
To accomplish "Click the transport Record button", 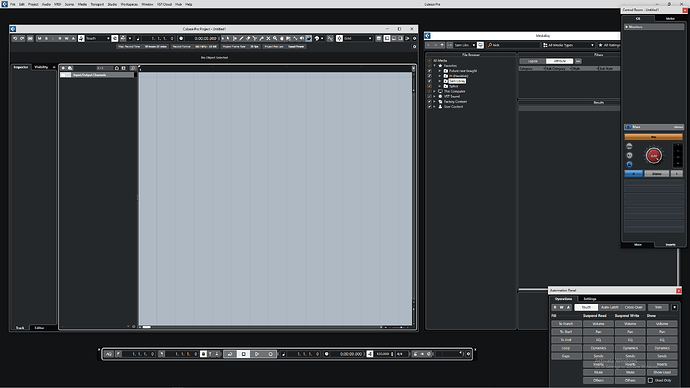I will point(271,354).
